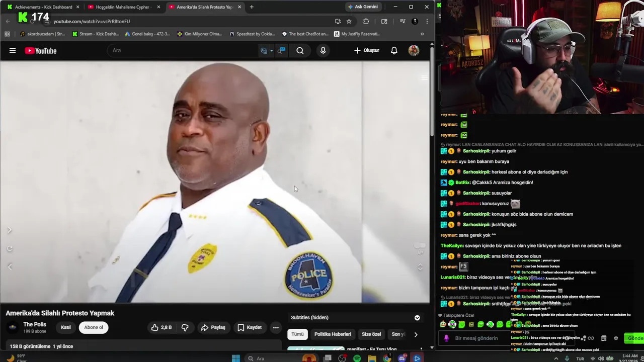Open the Chrome three-dot menu
This screenshot has width=644, height=362.
(x=427, y=21)
